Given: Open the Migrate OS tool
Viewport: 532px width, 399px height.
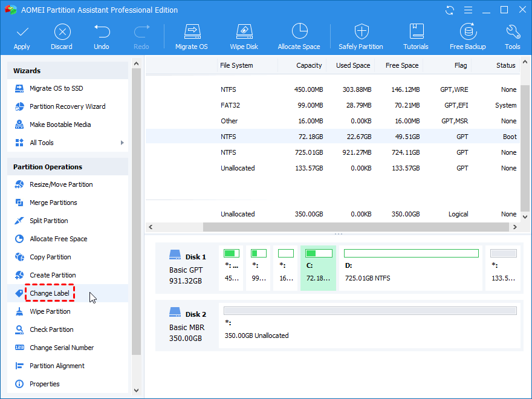Looking at the screenshot, I should tap(192, 32).
